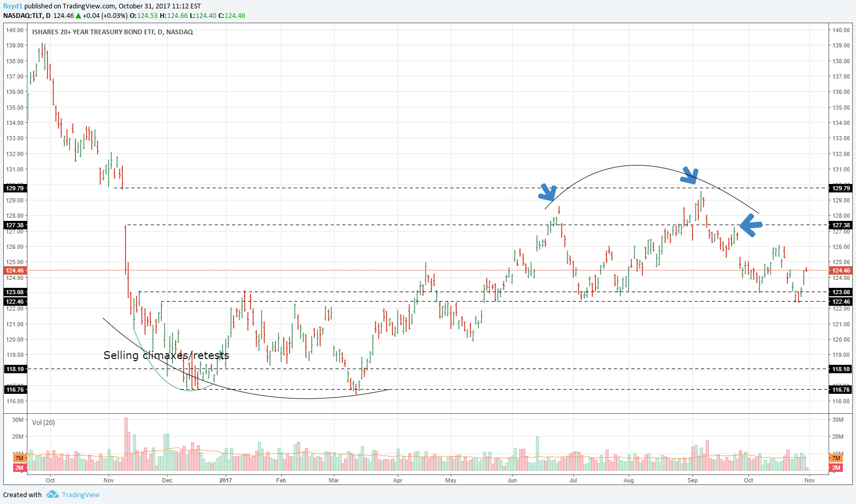The width and height of the screenshot is (856, 504).
Task: Click the Selling climaxes/retests annotation
Action: [166, 355]
